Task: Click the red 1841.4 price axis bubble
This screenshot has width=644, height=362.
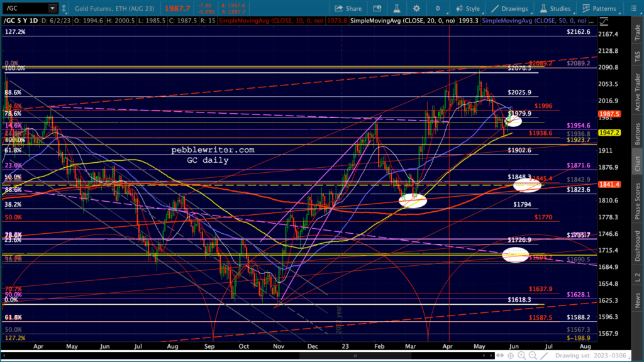Action: [609, 184]
